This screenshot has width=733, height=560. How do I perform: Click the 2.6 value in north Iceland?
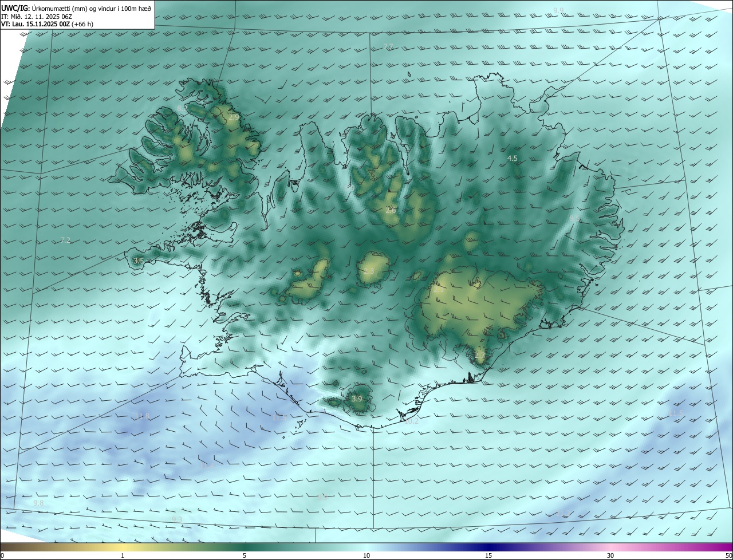click(x=391, y=211)
